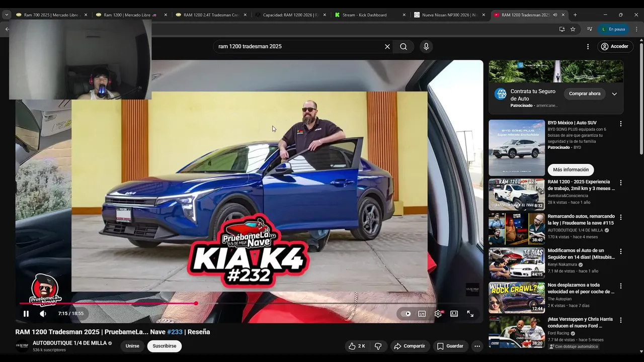Like the video with thumbs up
This screenshot has height=362, width=644.
pyautogui.click(x=357, y=346)
